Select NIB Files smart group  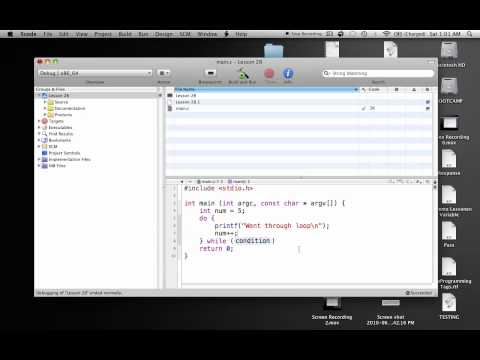57,166
